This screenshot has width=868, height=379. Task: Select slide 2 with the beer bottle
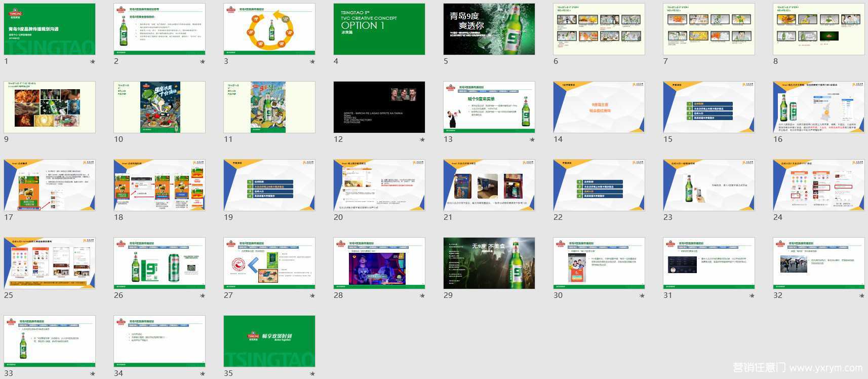click(x=160, y=29)
